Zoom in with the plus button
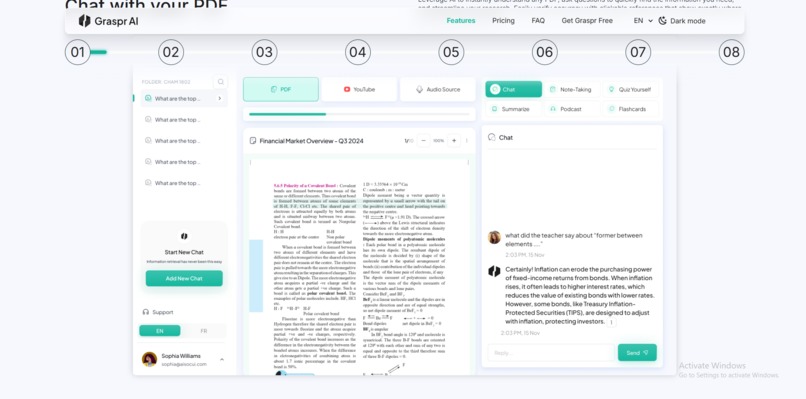 point(454,140)
